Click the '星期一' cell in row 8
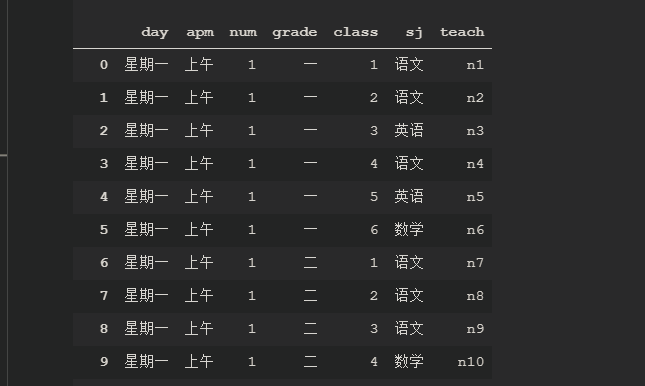Viewport: 645px width, 386px height. [x=146, y=328]
